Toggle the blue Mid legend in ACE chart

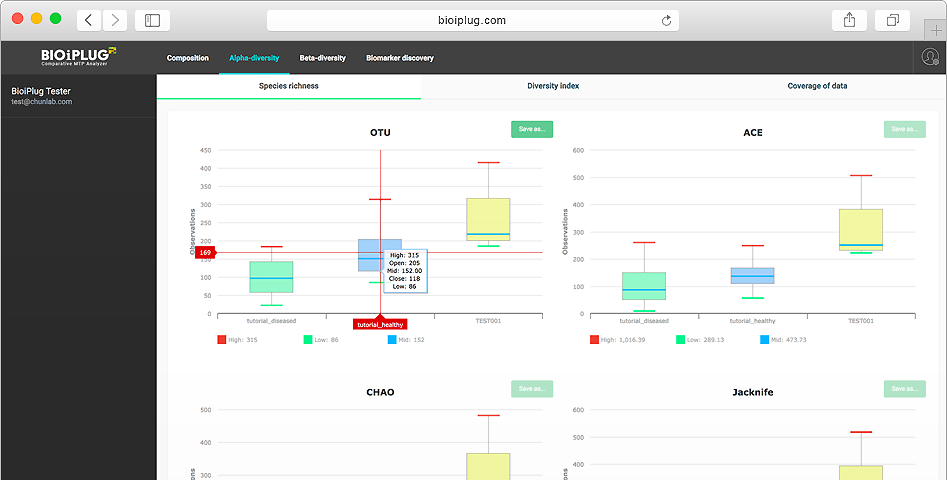point(765,340)
